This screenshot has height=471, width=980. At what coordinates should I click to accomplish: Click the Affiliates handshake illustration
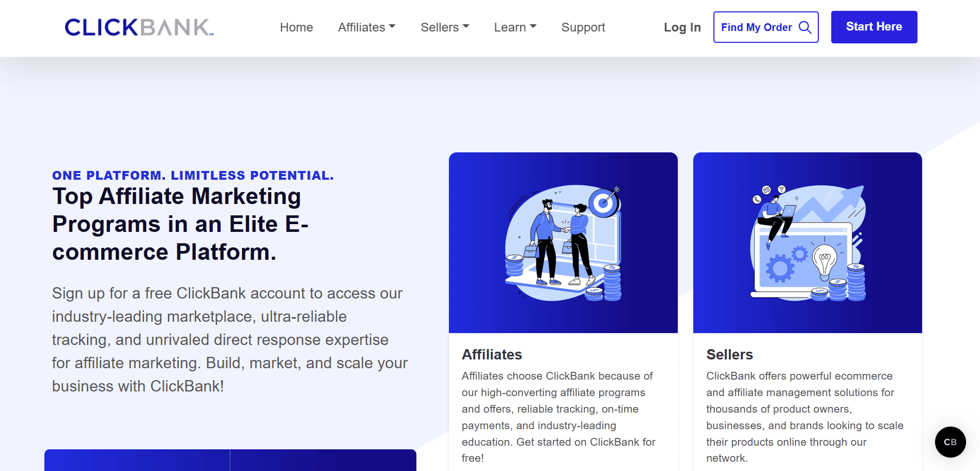tap(563, 243)
